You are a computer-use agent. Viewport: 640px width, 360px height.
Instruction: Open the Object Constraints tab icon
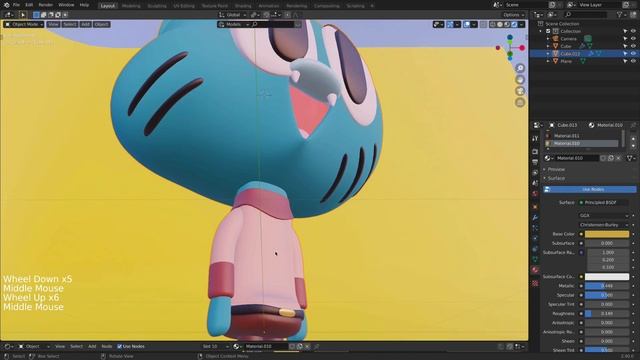(535, 249)
